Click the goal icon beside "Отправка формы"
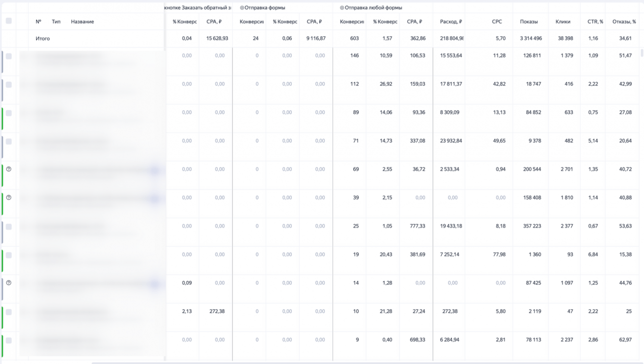Screen dimensions: 644x364 (x=242, y=8)
